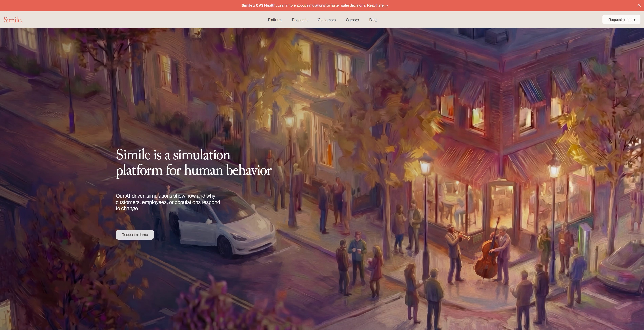The image size is (644, 330).
Task: Open the Platform menu item
Action: point(274,20)
